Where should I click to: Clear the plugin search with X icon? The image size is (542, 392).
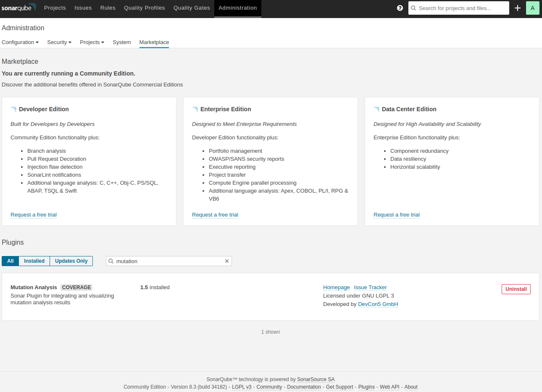(x=227, y=261)
